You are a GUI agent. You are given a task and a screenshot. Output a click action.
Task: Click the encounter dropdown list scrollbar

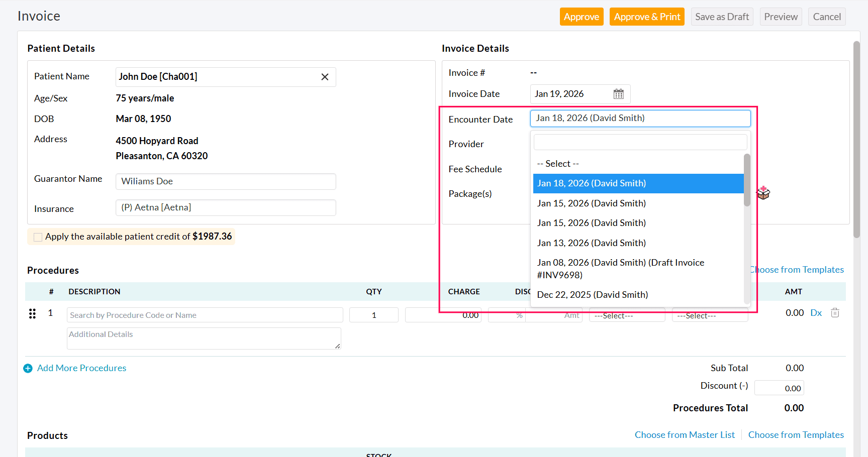click(747, 180)
